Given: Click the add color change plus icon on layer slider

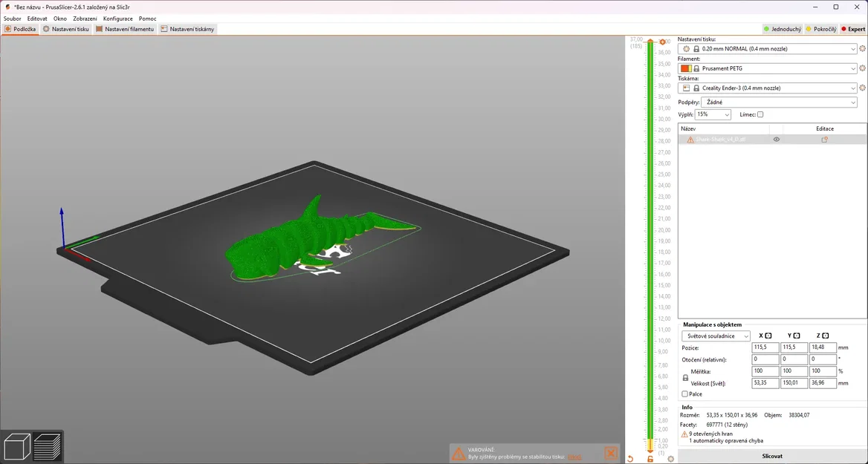Looking at the screenshot, I should click(x=663, y=42).
